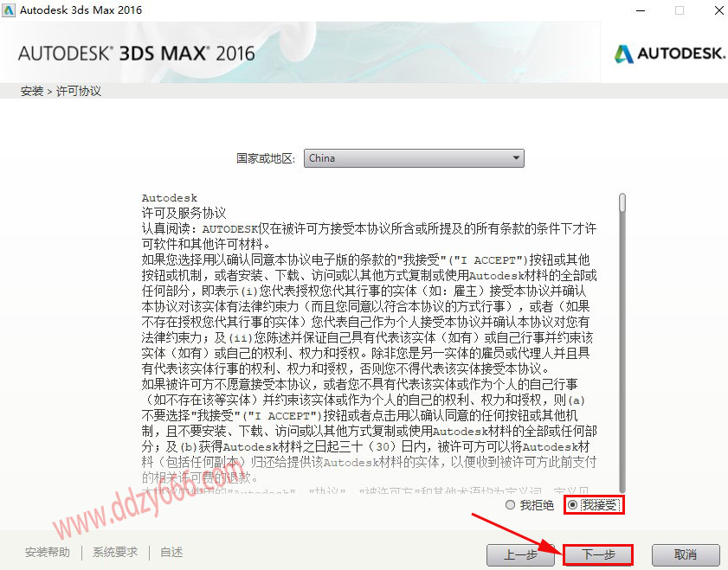Viewport: 728px width, 570px height.
Task: Click the 3ds Max title bar app icon
Action: tap(9, 10)
